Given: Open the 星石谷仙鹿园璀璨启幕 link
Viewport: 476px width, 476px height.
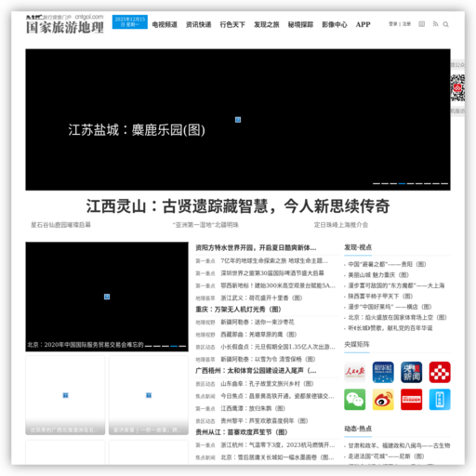Looking at the screenshot, I should [x=60, y=225].
